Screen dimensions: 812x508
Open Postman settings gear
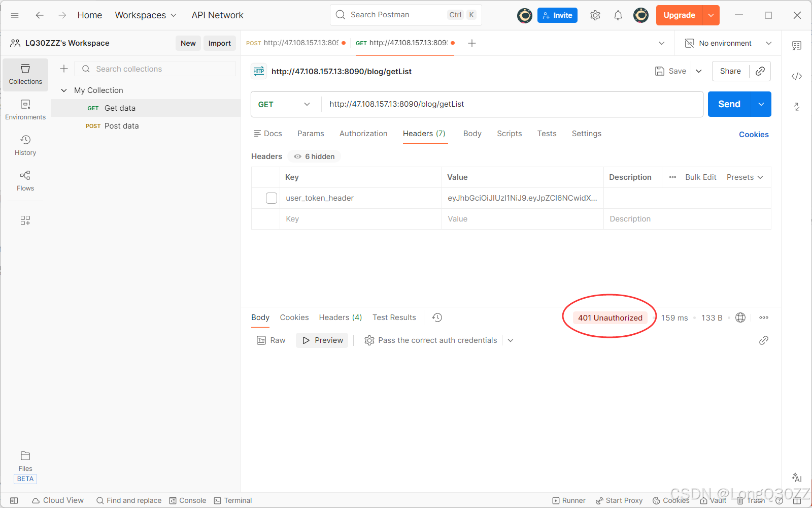[x=595, y=15]
